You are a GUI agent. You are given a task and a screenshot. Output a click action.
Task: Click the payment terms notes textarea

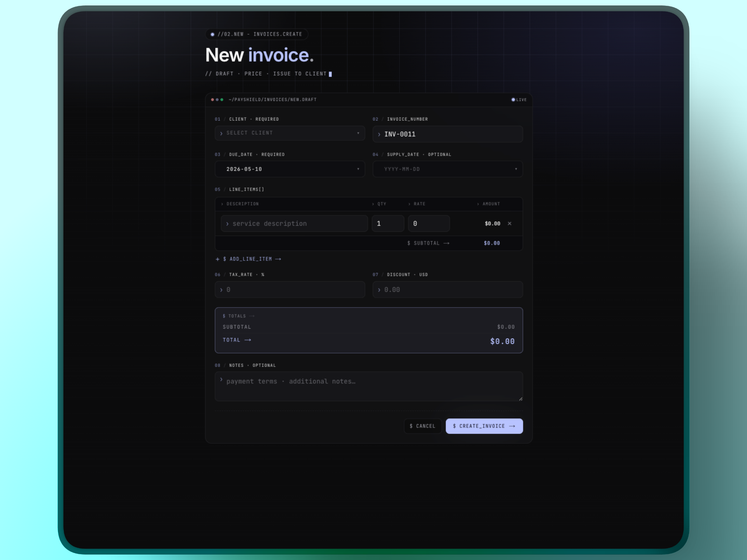(368, 386)
